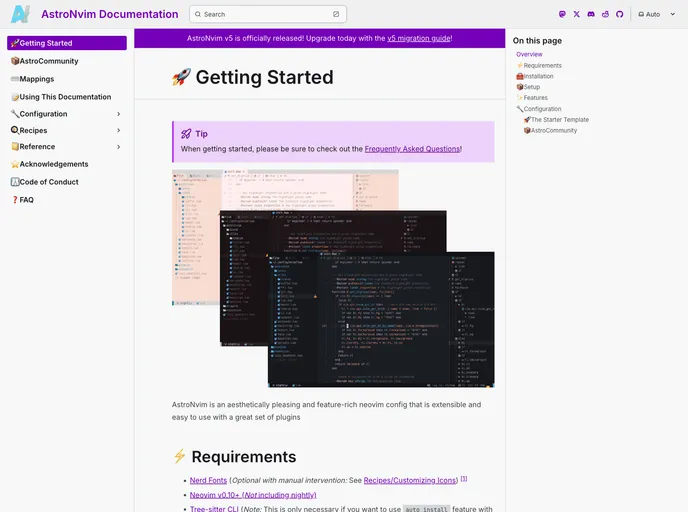The width and height of the screenshot is (688, 512).
Task: Jump to Features in On this page
Action: (x=532, y=97)
